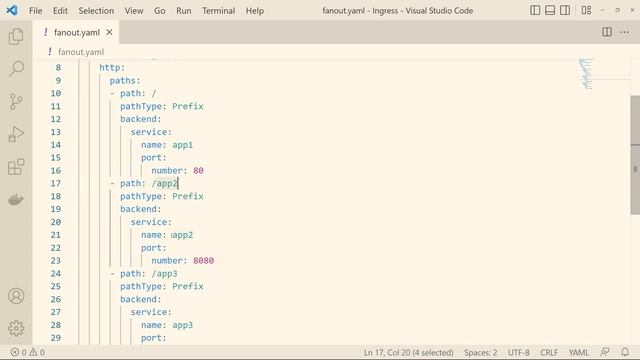The width and height of the screenshot is (640, 360).
Task: Click line number 17 in the gutter
Action: point(56,183)
